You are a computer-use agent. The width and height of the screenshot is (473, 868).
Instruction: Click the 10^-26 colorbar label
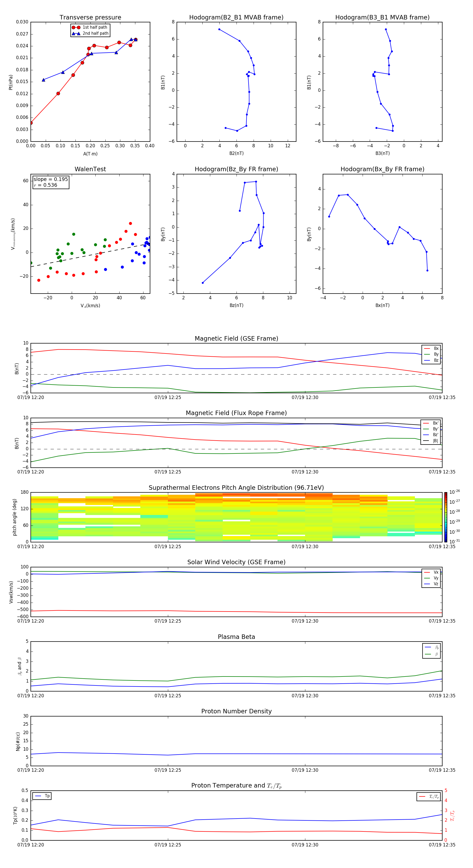455,492
